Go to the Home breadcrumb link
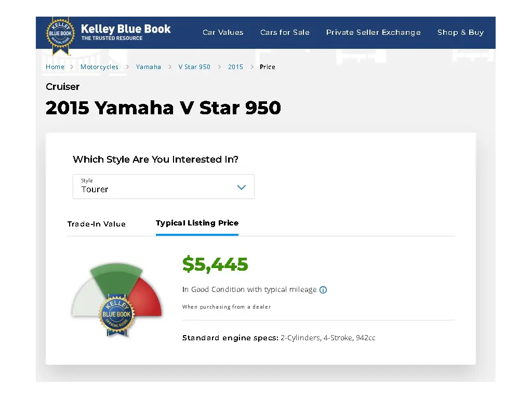Image resolution: width=532 pixels, height=399 pixels. [55, 67]
